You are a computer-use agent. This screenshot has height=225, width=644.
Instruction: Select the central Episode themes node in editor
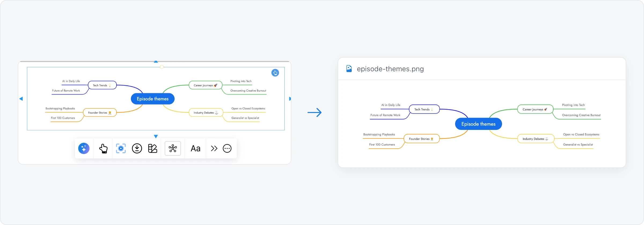[x=153, y=99]
